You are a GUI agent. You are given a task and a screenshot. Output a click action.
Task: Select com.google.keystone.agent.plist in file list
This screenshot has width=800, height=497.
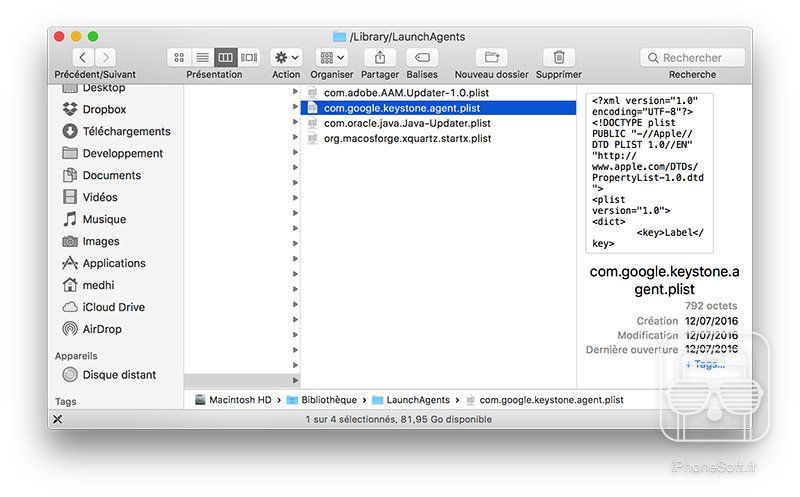click(438, 108)
